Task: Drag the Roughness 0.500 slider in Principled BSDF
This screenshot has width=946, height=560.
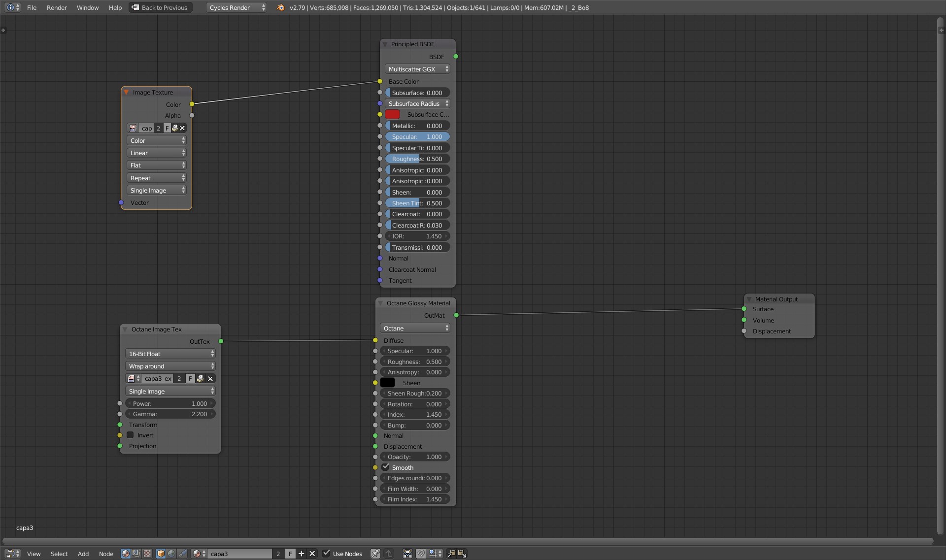Action: click(417, 159)
